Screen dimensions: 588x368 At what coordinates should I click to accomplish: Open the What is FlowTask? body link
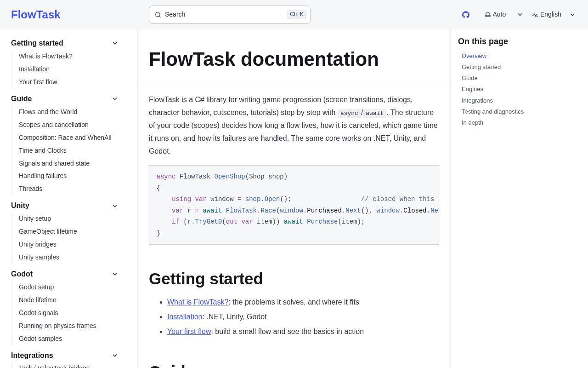pyautogui.click(x=198, y=302)
